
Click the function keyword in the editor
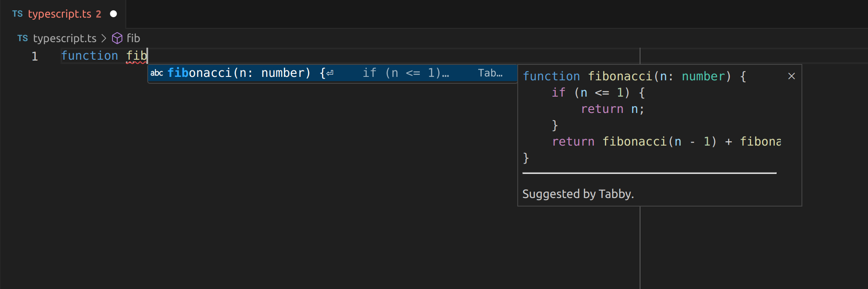click(89, 56)
